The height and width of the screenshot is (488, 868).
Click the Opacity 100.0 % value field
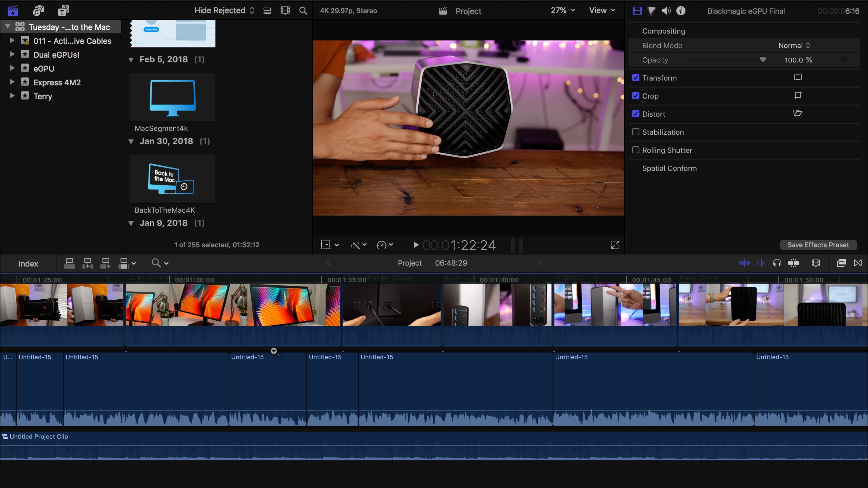798,60
